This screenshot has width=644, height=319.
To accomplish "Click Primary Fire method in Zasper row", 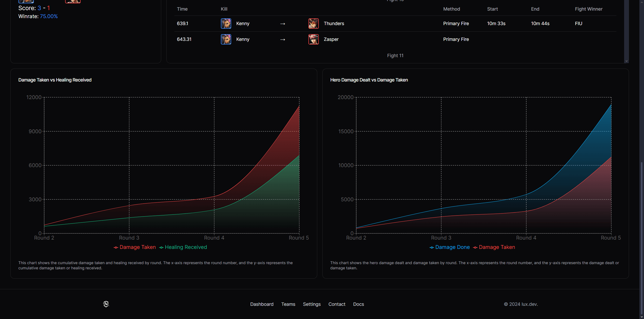I will (456, 39).
